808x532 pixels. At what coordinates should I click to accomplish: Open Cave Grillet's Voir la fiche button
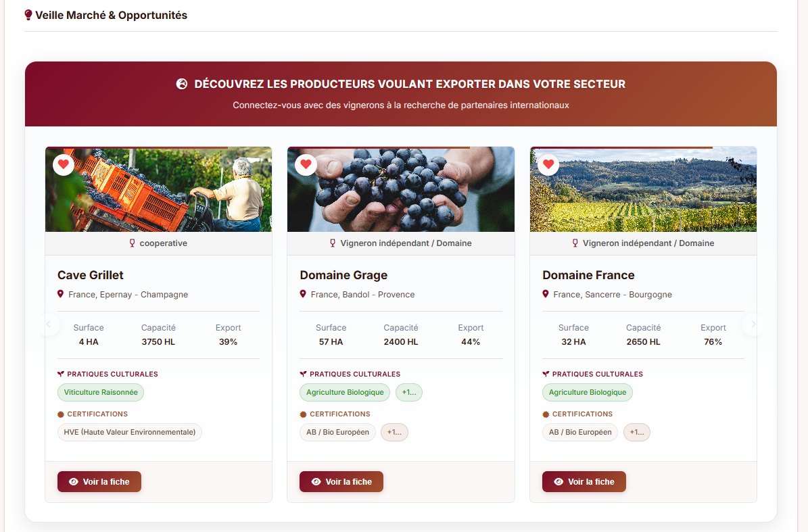pyautogui.click(x=99, y=481)
